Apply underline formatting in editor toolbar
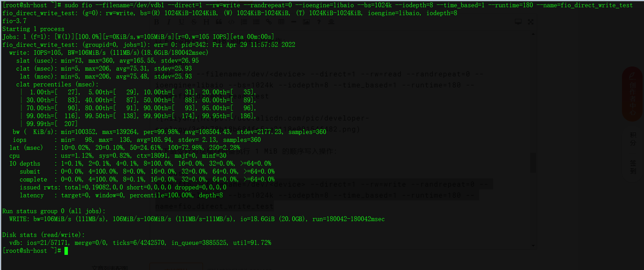Image resolution: width=644 pixels, height=270 pixels. click(x=181, y=22)
